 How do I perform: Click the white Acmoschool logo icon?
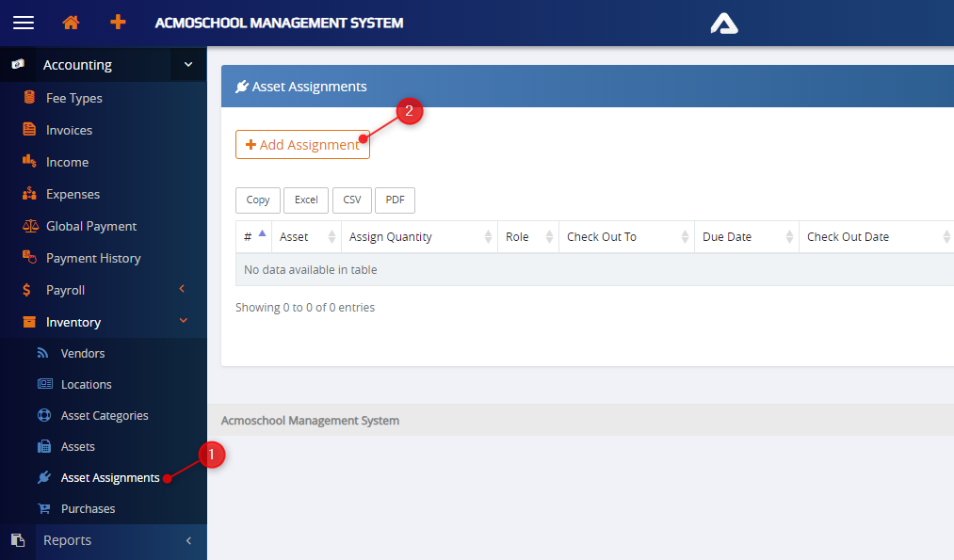[724, 23]
